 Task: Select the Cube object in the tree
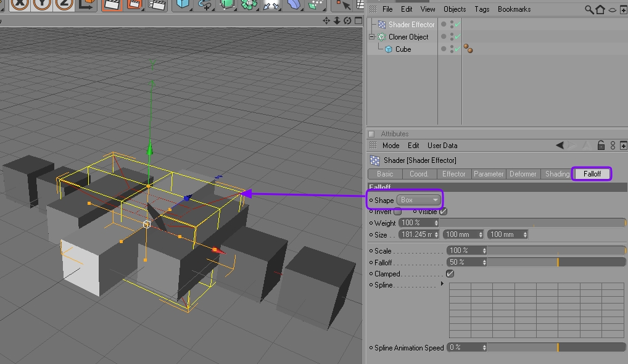click(403, 49)
